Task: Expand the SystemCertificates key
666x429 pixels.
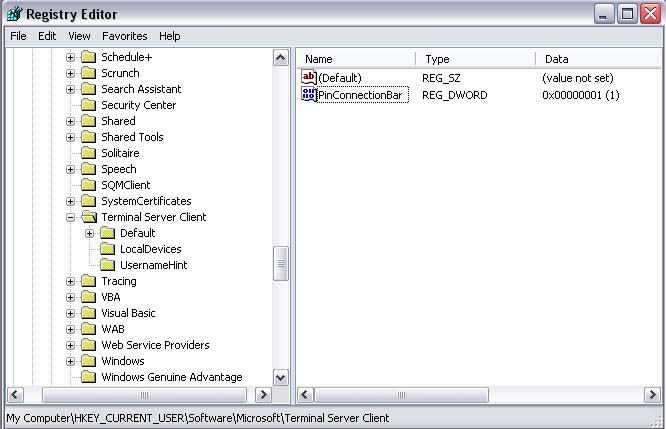Action: [x=71, y=201]
